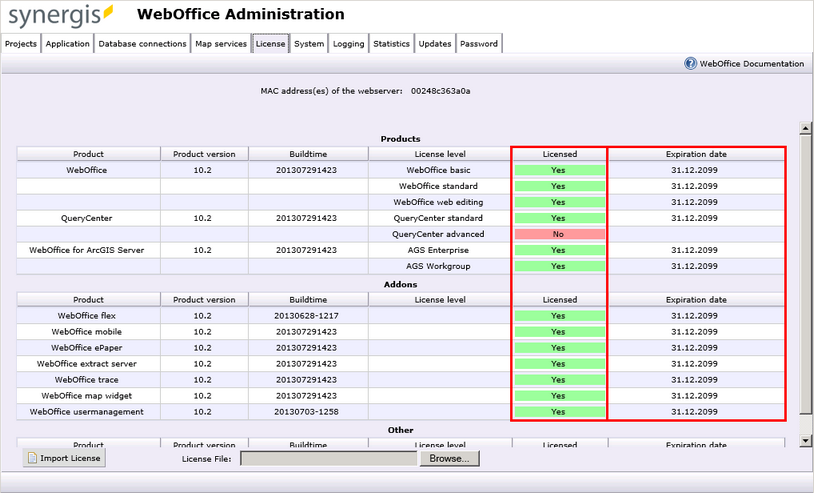Click expiration date of QueryCenter standard
The image size is (814, 493).
pos(695,218)
